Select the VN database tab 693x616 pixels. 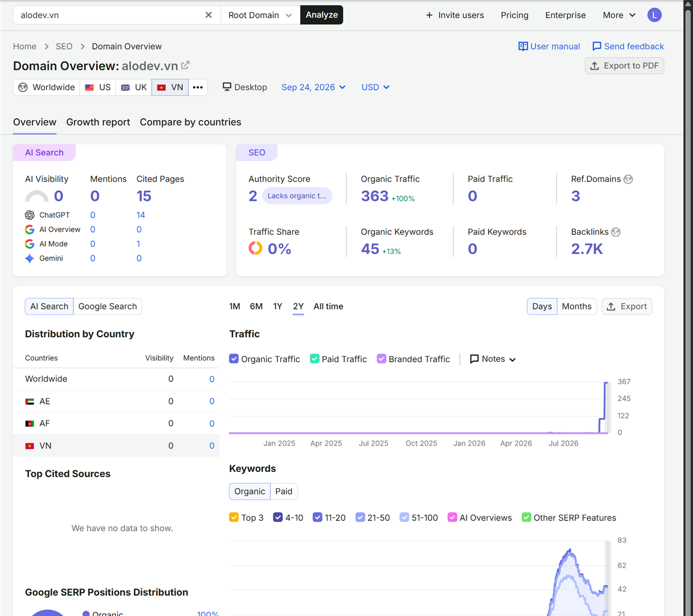[x=170, y=87]
